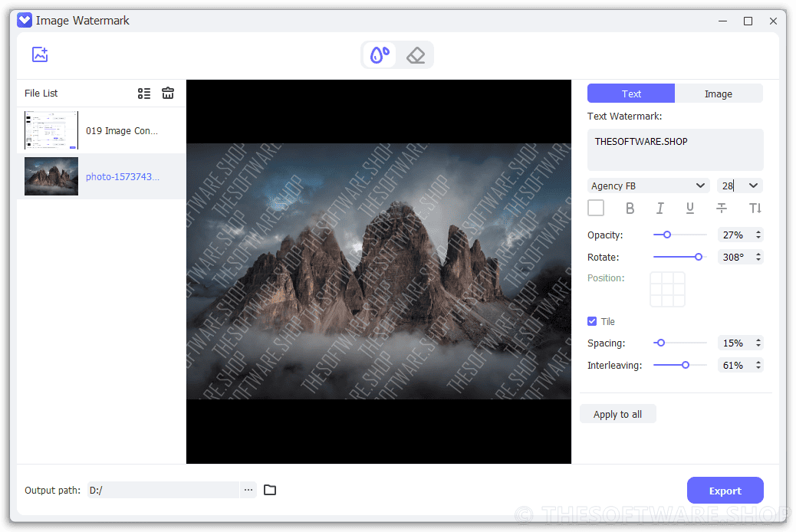Click the photo-1573743... file name
The width and height of the screenshot is (796, 532).
123,176
